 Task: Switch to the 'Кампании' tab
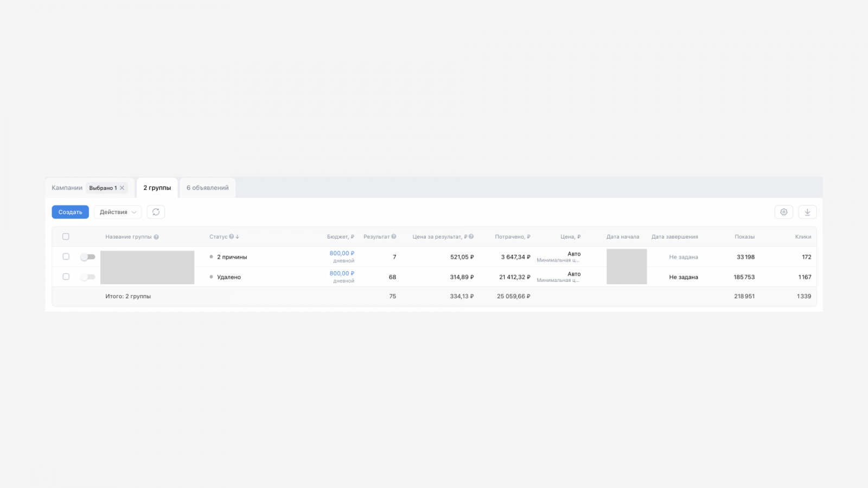[67, 188]
